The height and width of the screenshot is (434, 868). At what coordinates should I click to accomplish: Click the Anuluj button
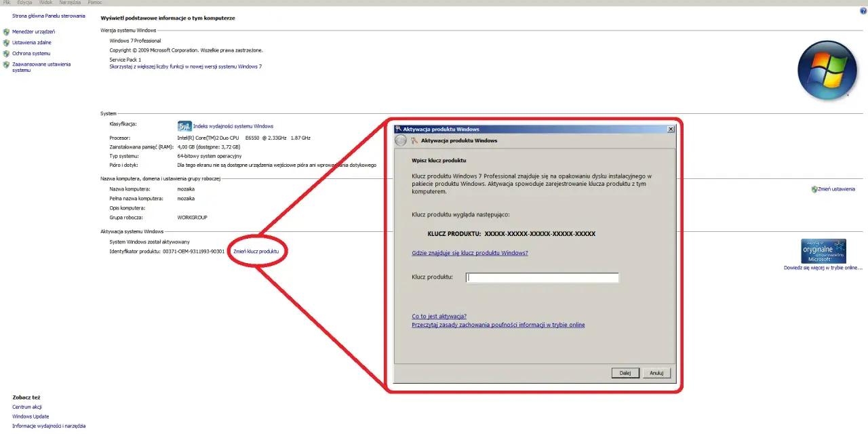click(x=656, y=373)
